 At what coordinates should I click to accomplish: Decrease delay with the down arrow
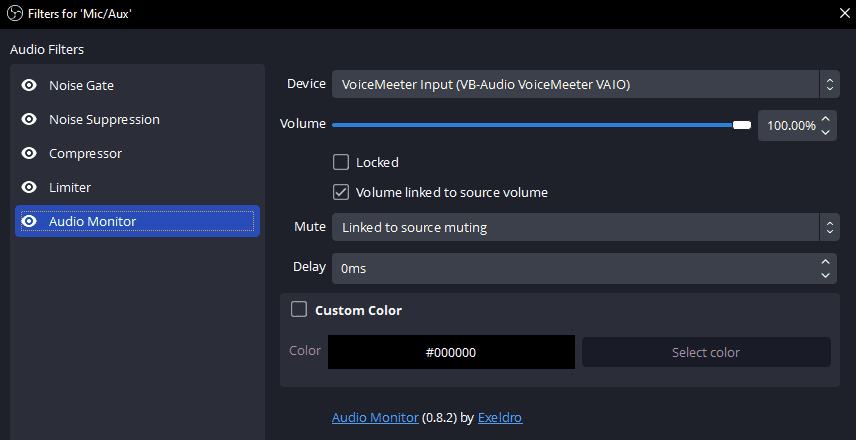[x=825, y=275]
